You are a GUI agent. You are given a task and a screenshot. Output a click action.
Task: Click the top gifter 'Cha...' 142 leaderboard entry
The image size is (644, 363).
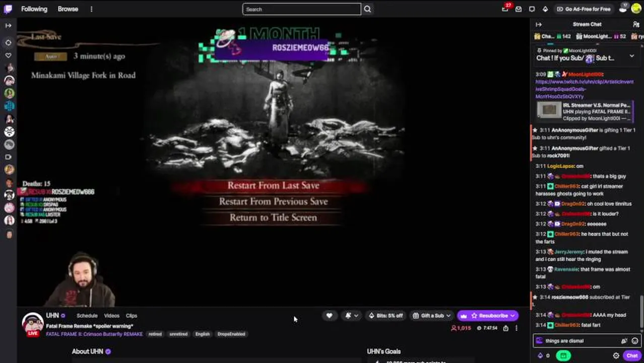click(x=553, y=36)
